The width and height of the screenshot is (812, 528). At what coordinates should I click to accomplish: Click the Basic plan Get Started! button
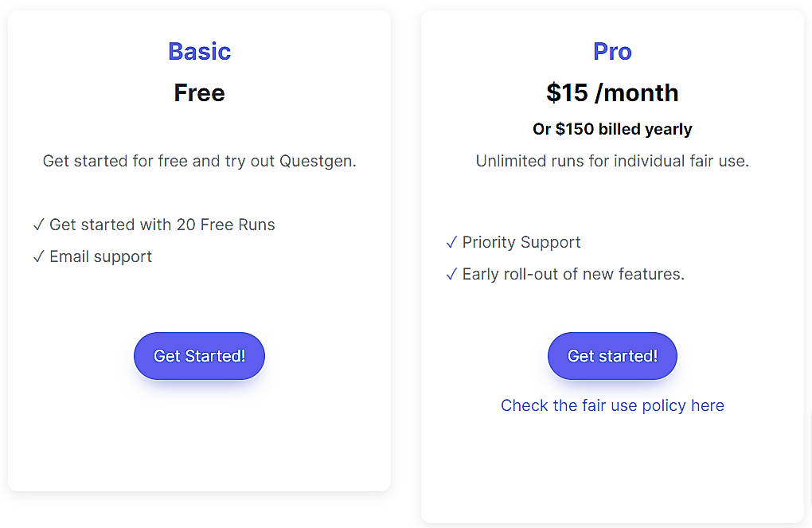(199, 356)
